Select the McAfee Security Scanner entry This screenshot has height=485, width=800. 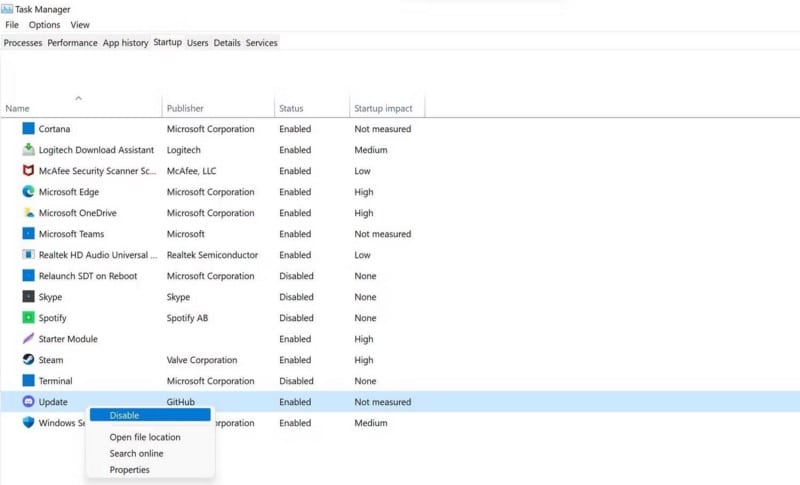(x=97, y=170)
